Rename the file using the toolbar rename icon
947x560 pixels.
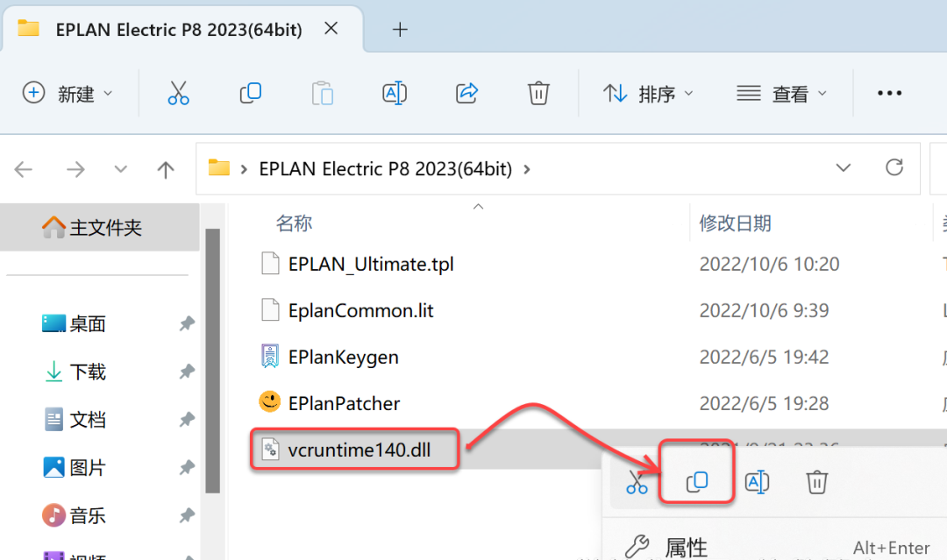pos(394,92)
